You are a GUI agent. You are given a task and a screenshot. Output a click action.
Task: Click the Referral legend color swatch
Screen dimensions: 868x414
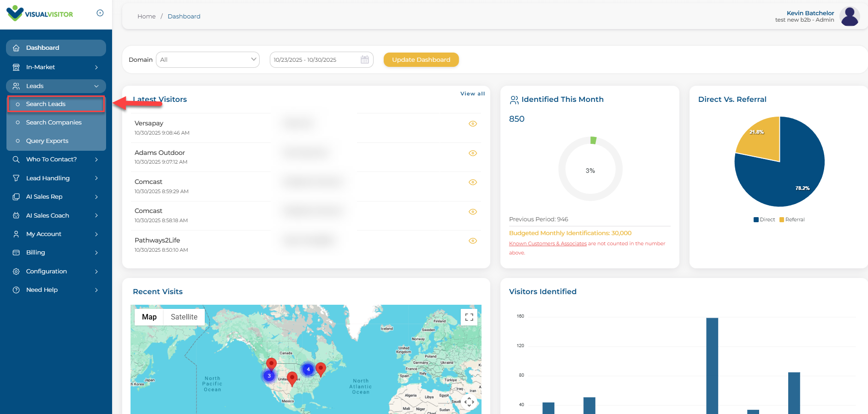782,220
